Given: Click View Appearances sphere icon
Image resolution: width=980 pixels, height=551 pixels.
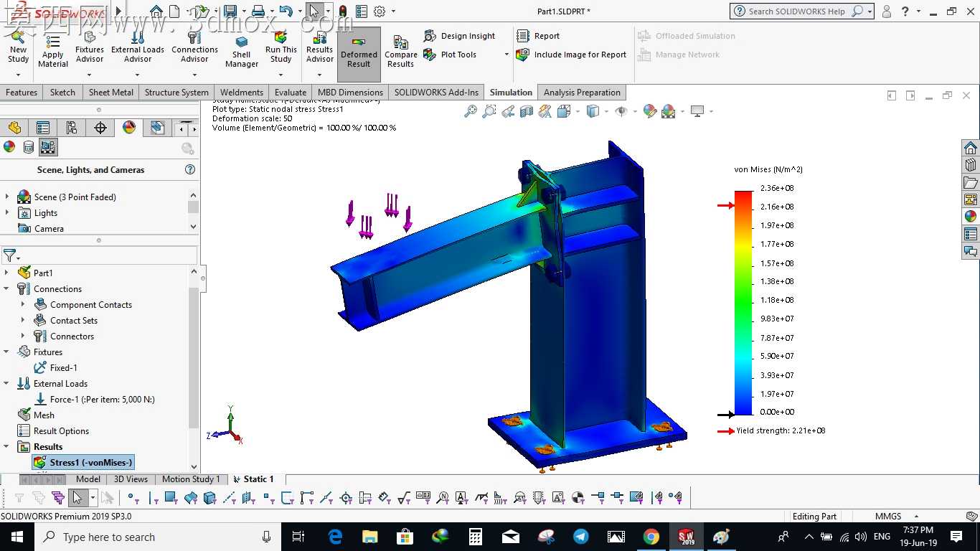Looking at the screenshot, I should point(9,147).
